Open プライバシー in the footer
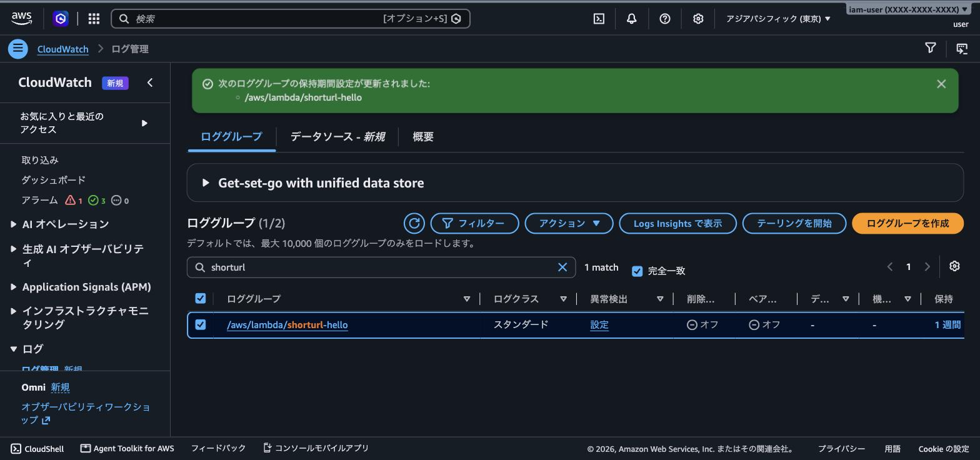The image size is (980, 460). point(841,449)
